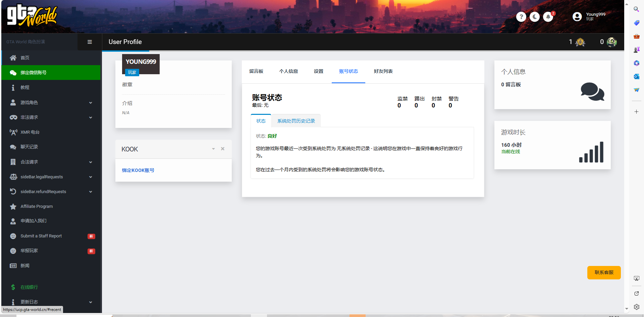
Task: Click the signal bars icon in 游戏时长 card
Action: [x=591, y=152]
